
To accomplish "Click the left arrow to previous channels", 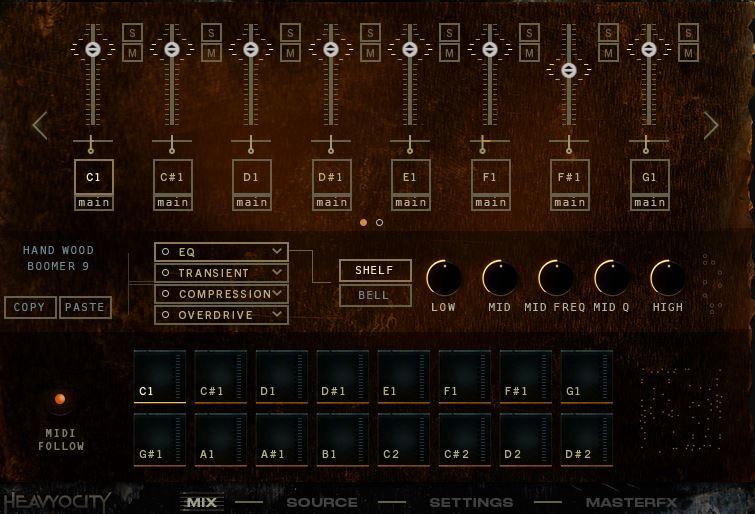I will 40,126.
